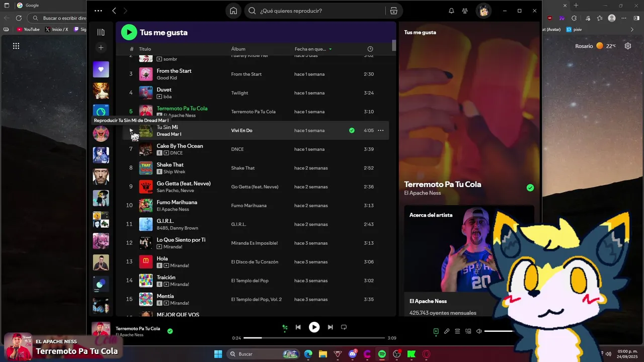The image size is (644, 362).
Task: Select the Shake That song title
Action: [x=170, y=164]
